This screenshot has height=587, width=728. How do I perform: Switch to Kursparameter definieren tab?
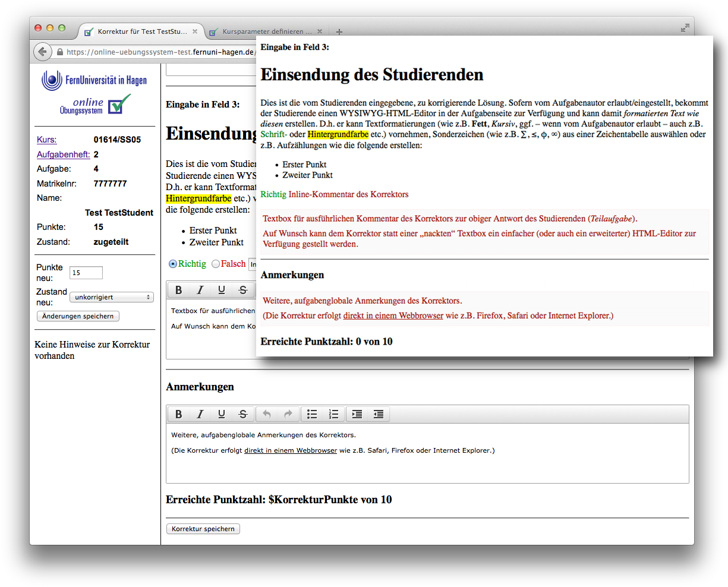(267, 31)
